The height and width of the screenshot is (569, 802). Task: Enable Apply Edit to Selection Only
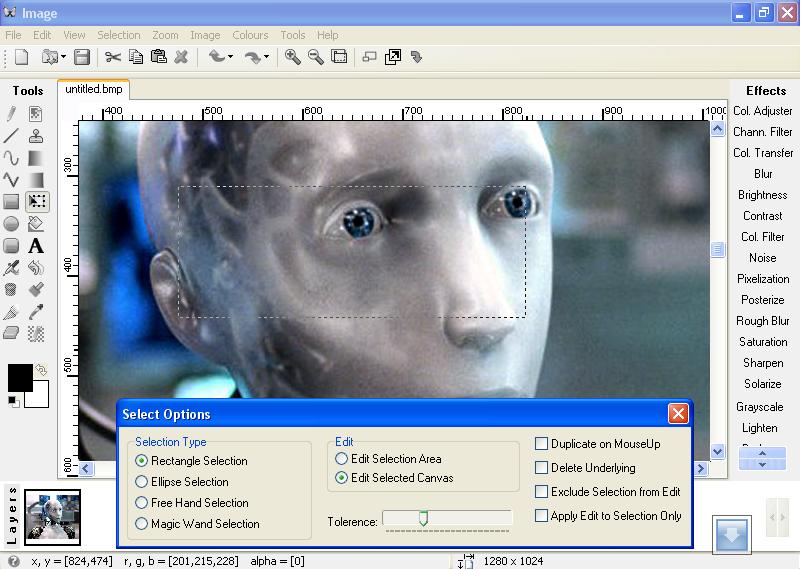[541, 515]
